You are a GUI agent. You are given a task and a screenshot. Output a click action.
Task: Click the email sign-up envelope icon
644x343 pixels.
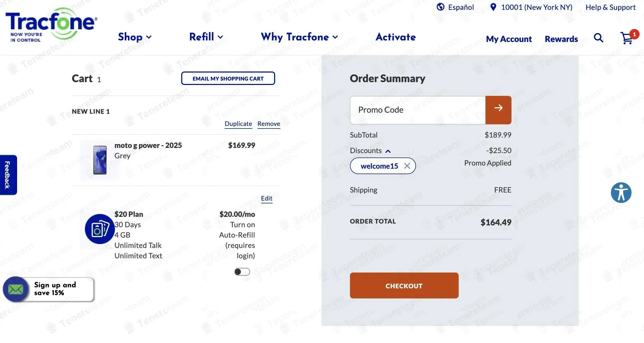click(16, 289)
